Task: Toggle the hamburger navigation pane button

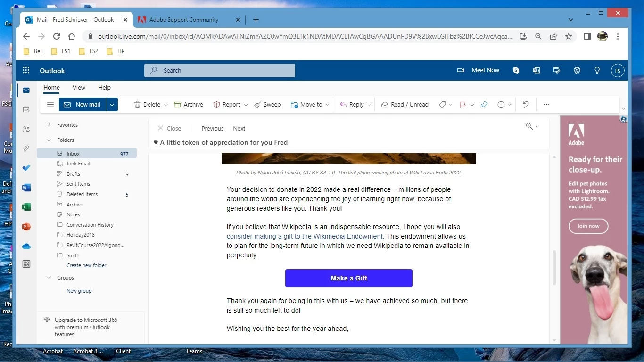Action: [x=50, y=105]
